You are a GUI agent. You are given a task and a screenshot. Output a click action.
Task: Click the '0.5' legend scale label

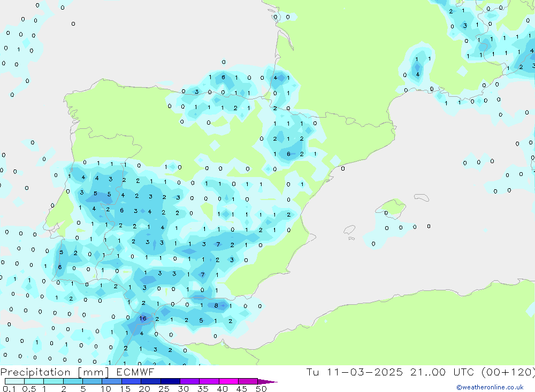pyautogui.click(x=29, y=389)
